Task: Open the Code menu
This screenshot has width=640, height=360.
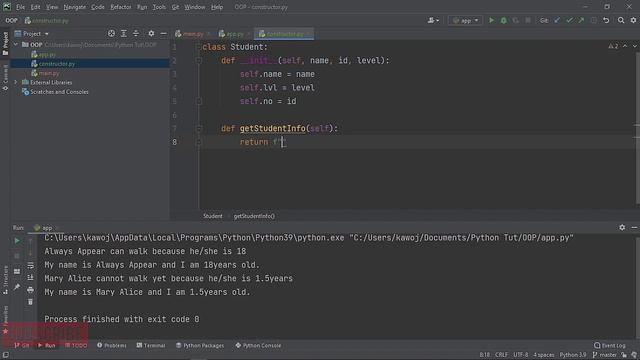Action: click(x=98, y=7)
